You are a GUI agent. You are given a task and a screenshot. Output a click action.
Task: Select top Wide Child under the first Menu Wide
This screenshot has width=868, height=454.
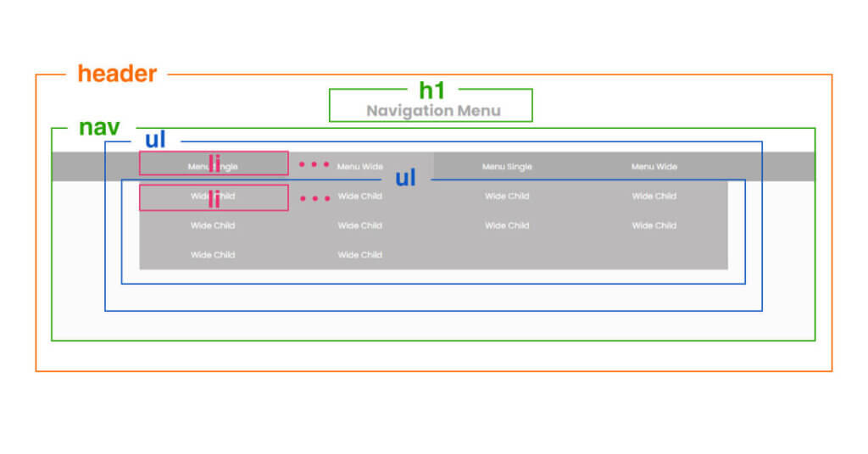[x=360, y=197]
